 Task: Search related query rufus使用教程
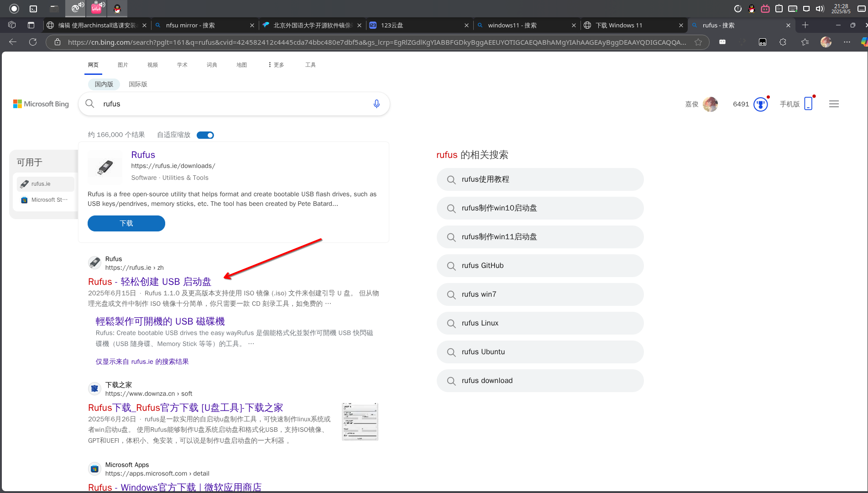pyautogui.click(x=540, y=179)
